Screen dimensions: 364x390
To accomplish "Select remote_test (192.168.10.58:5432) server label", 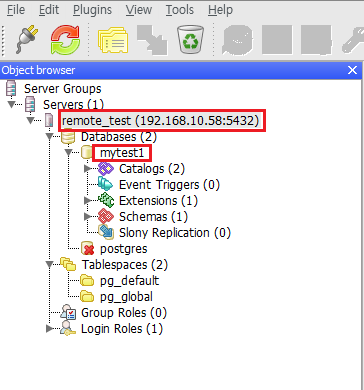I will pos(160,121).
